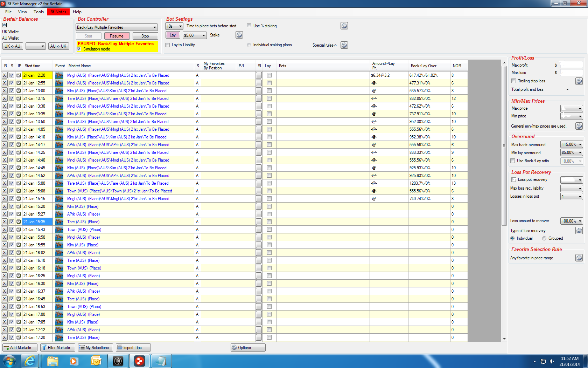Open the Stake settings gear icon
Image resolution: width=588 pixels, height=368 pixels.
(x=239, y=35)
